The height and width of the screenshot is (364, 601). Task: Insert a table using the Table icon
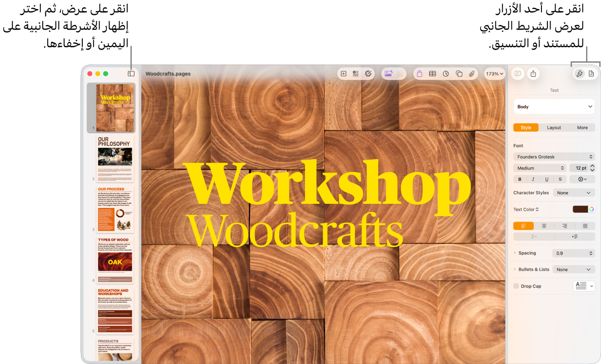pos(433,74)
